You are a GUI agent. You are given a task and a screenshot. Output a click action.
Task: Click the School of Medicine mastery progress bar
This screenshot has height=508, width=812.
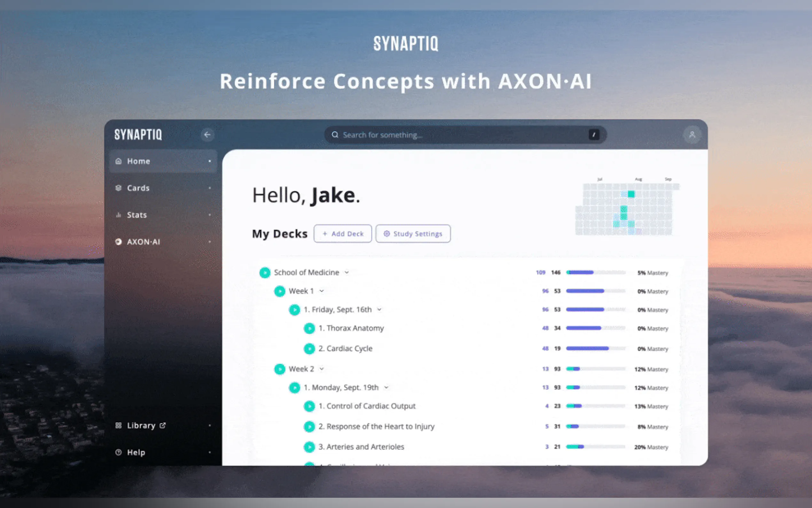click(x=596, y=273)
